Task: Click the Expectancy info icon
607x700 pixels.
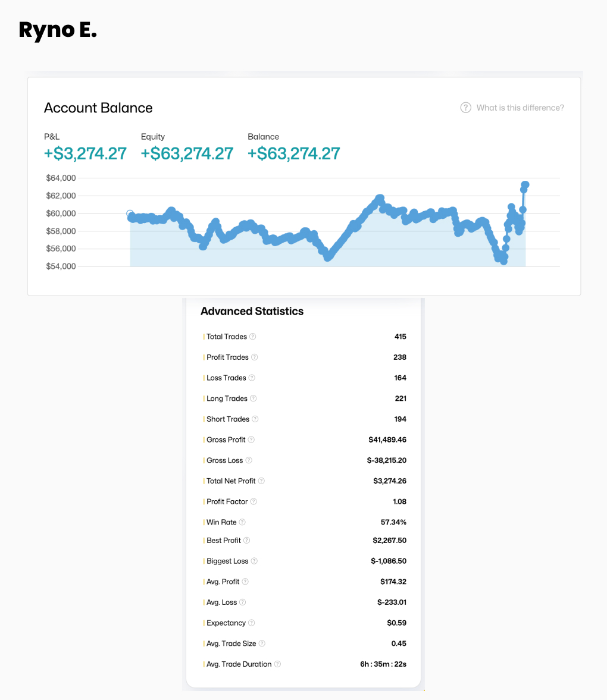Action: pos(252,623)
